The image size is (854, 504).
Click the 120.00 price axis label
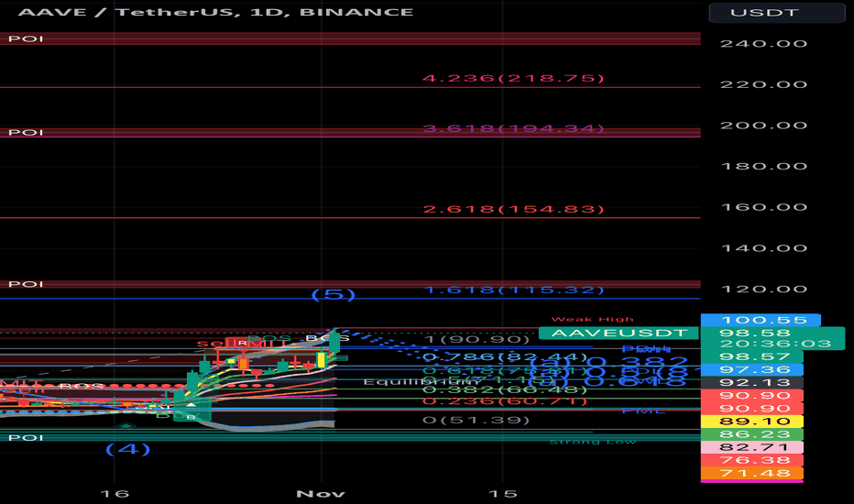(763, 290)
